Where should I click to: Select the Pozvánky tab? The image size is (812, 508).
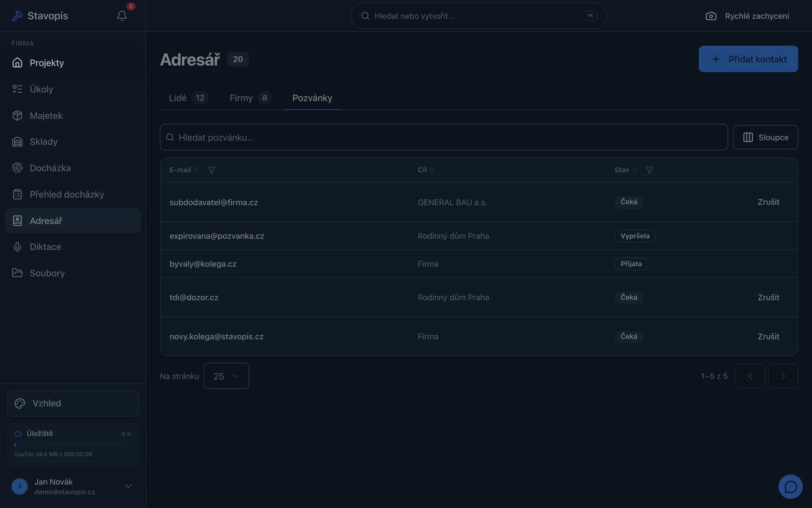[312, 98]
